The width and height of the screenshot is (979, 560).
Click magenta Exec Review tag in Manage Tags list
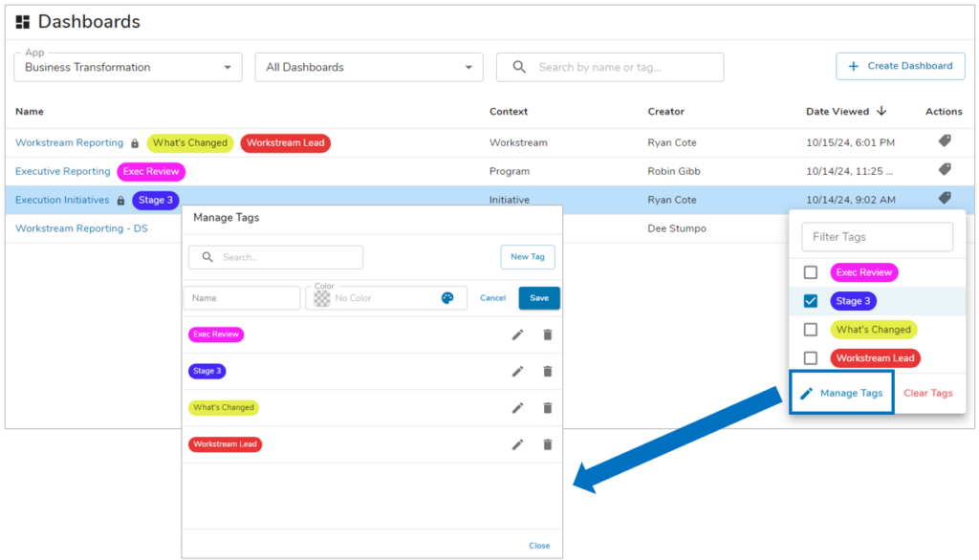pyautogui.click(x=216, y=334)
